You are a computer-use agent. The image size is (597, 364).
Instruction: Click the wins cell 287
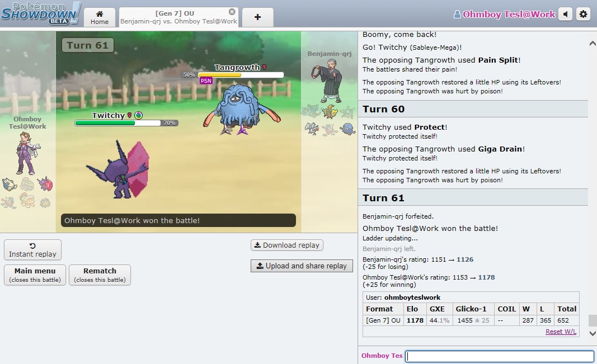coord(528,320)
